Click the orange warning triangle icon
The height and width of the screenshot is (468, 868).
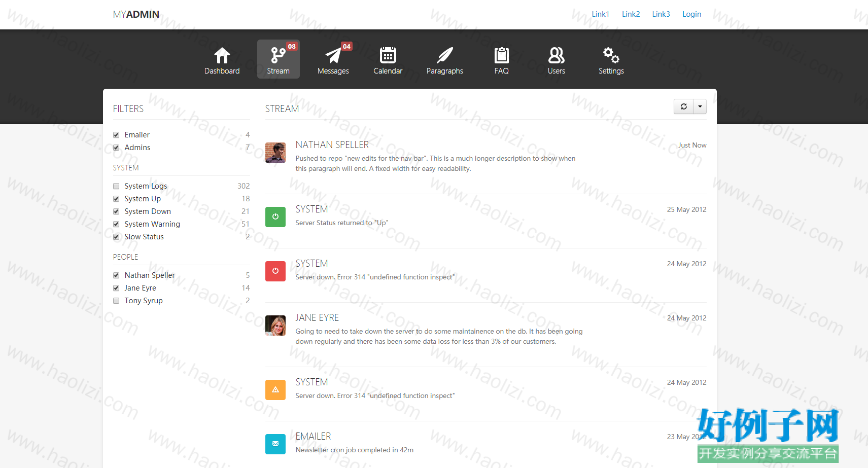[x=275, y=390]
